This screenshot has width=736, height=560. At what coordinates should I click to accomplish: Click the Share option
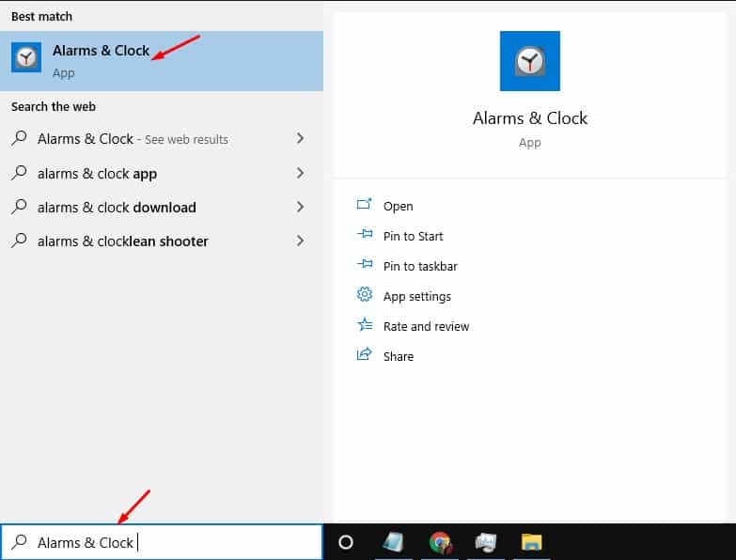point(399,356)
